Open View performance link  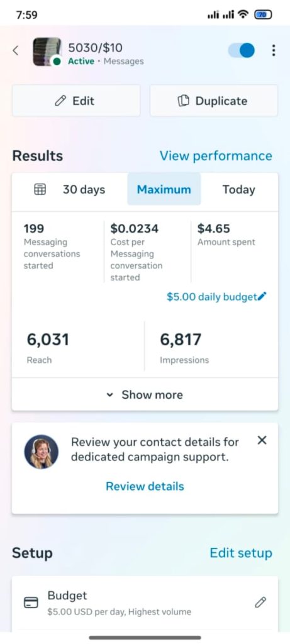click(216, 156)
